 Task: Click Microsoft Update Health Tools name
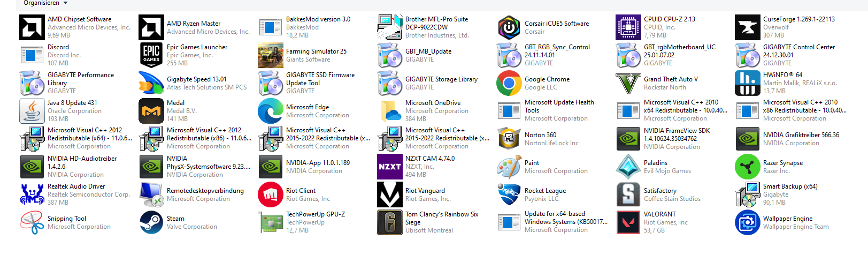point(559,106)
